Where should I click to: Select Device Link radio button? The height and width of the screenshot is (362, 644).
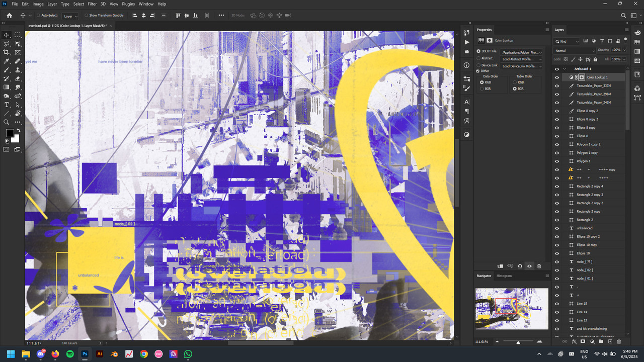(478, 65)
